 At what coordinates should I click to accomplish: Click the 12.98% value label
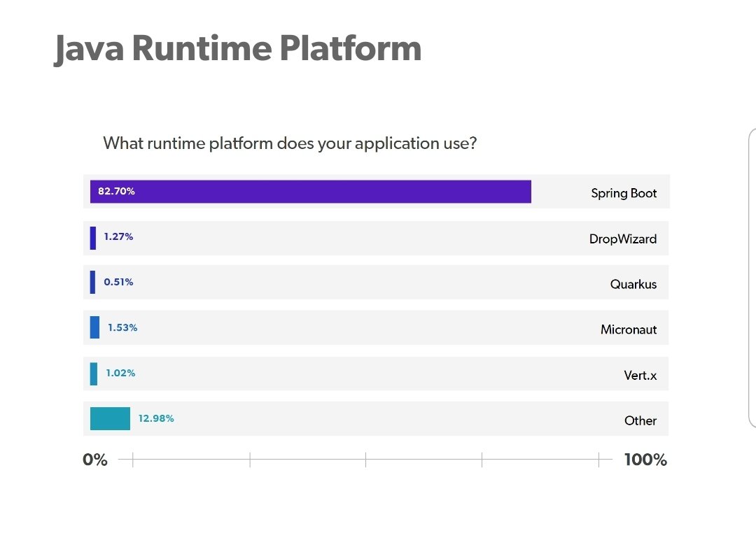click(156, 418)
